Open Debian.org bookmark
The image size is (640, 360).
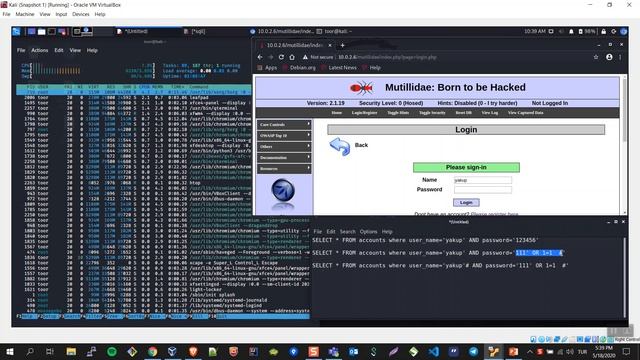pyautogui.click(x=299, y=68)
